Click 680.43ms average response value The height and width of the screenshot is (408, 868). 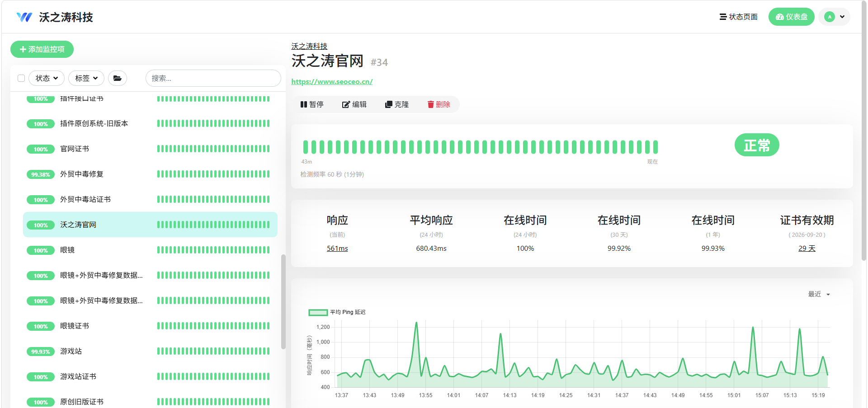coord(431,249)
